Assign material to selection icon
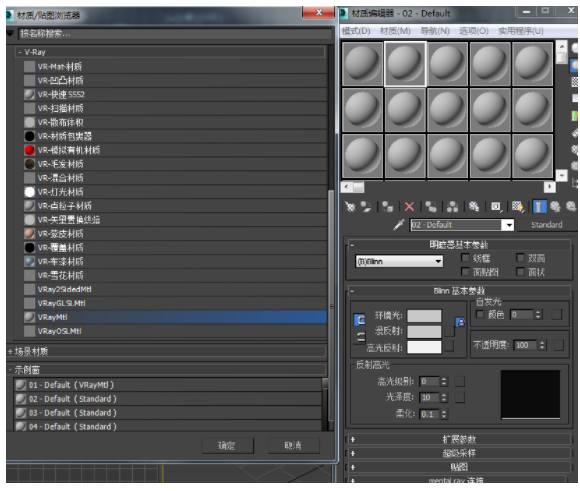The height and width of the screenshot is (491, 580). tap(387, 206)
